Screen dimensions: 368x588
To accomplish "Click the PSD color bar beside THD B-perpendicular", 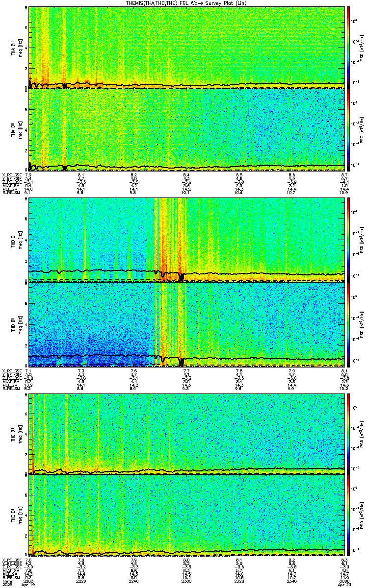I will (x=349, y=239).
